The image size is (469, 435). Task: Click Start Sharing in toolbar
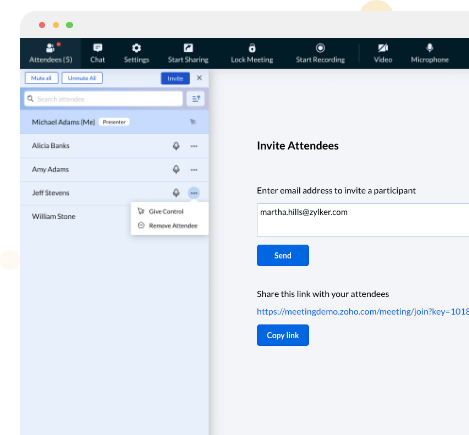[x=188, y=53]
